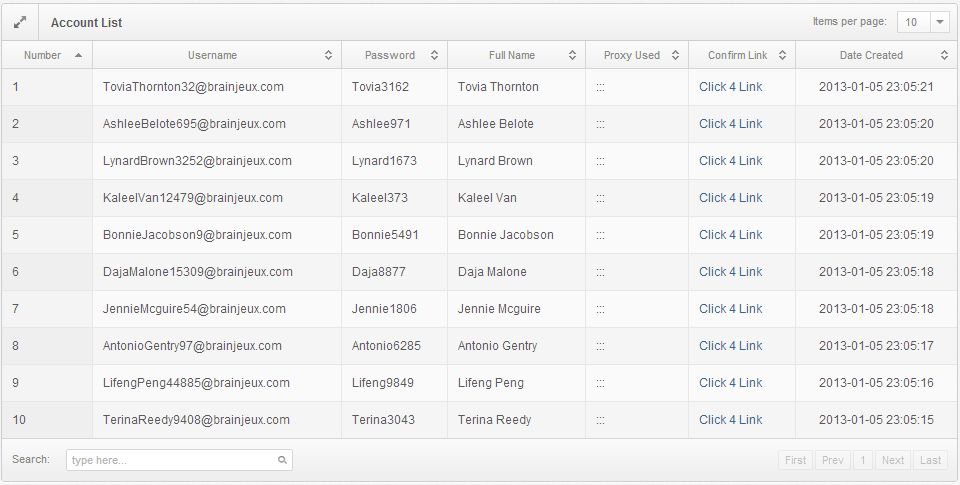
Task: Click the Confirm Link sort icon
Action: click(x=782, y=56)
